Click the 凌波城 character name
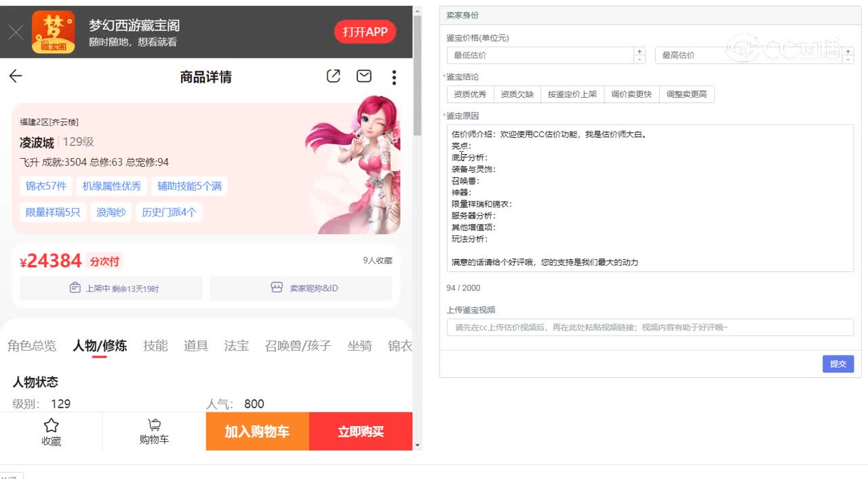The image size is (868, 479). (x=37, y=142)
